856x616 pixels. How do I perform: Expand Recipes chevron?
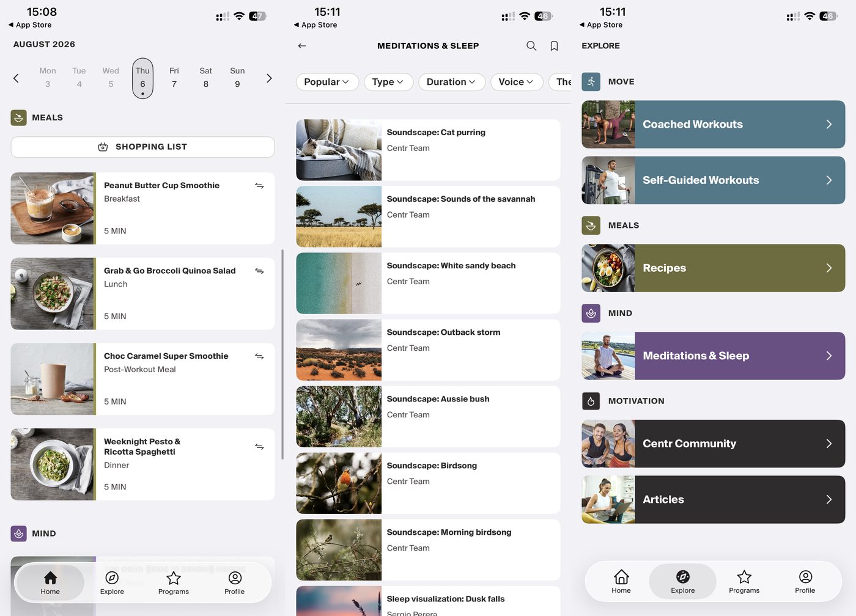[829, 268]
